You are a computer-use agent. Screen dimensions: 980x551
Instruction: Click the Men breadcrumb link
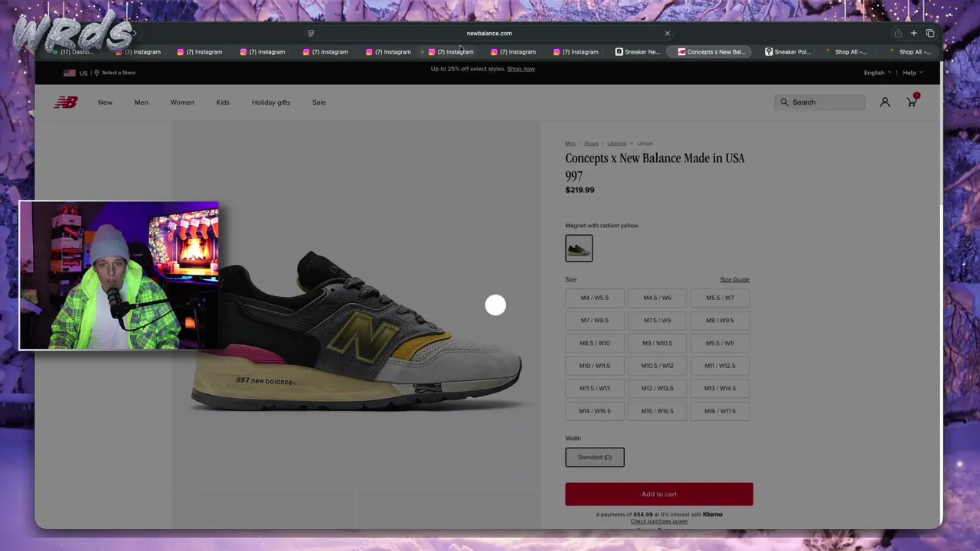point(570,143)
